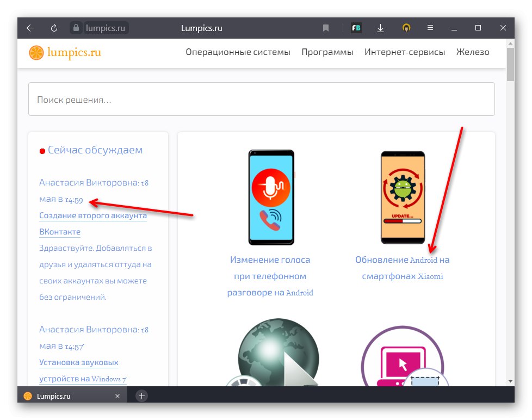Open a new browser tab

click(141, 396)
